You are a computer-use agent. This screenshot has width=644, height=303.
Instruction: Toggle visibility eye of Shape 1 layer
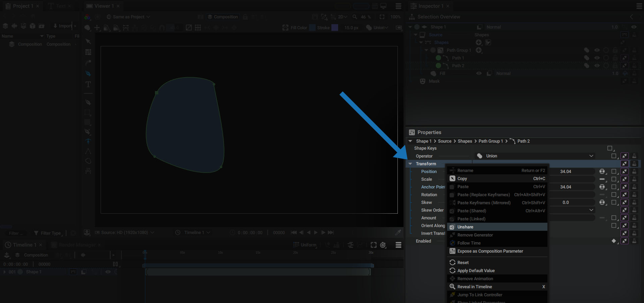tap(634, 27)
